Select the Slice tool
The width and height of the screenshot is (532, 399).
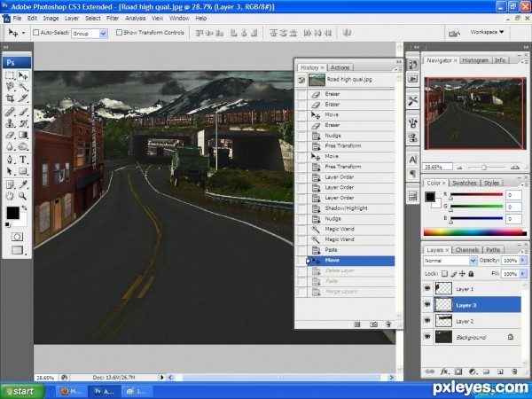(23, 98)
